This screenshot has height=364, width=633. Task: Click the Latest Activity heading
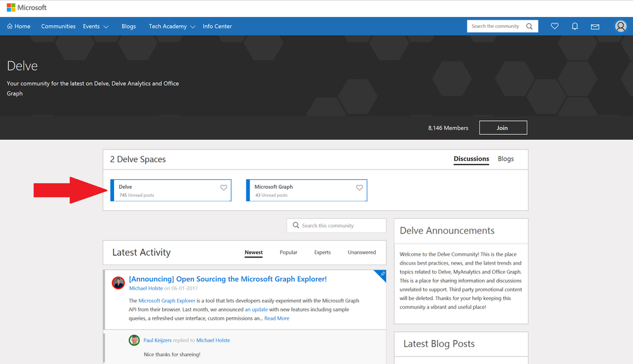141,253
